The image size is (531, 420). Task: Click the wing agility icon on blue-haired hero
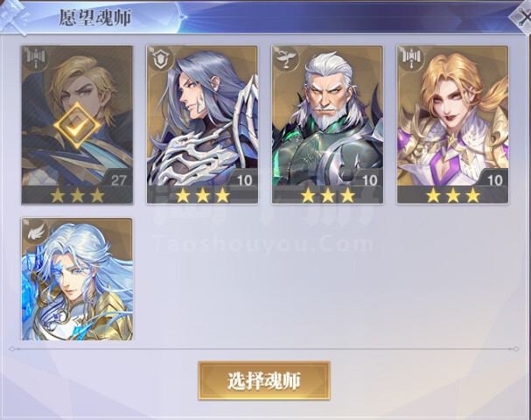[35, 231]
